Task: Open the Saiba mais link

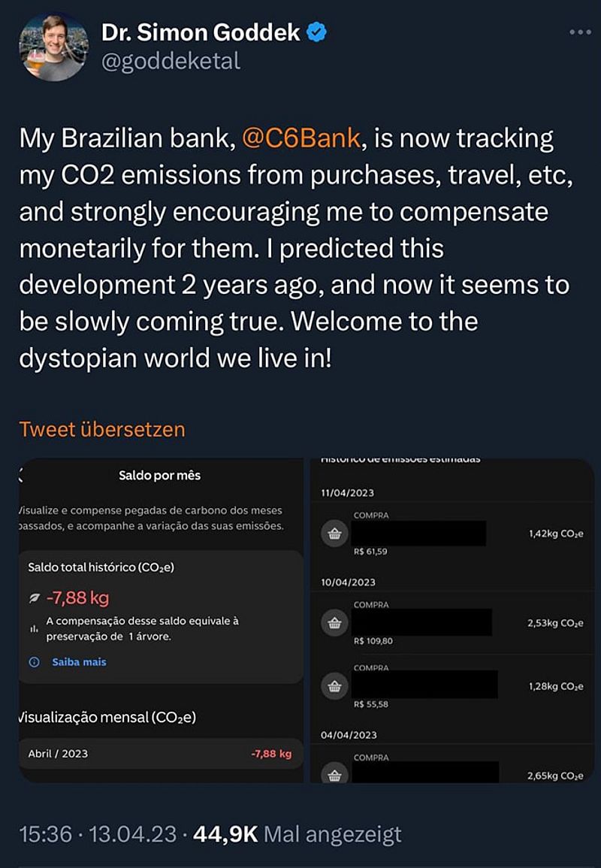Action: (x=79, y=662)
